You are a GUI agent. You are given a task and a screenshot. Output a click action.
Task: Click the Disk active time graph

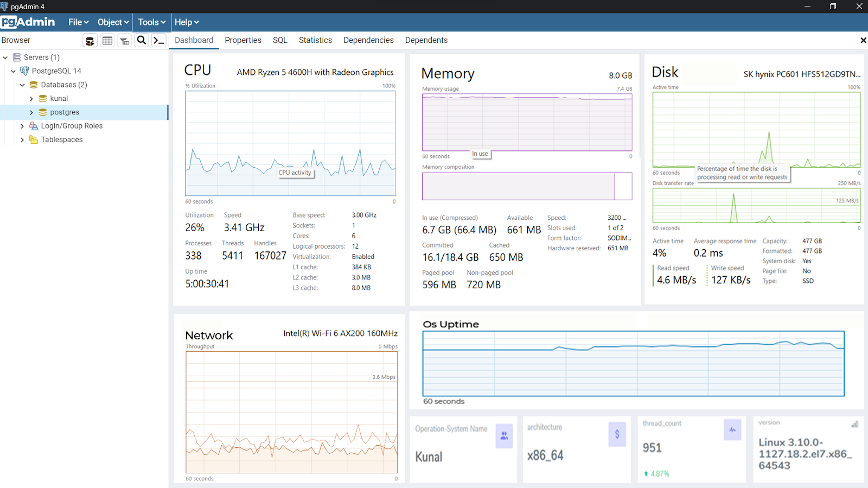click(756, 130)
